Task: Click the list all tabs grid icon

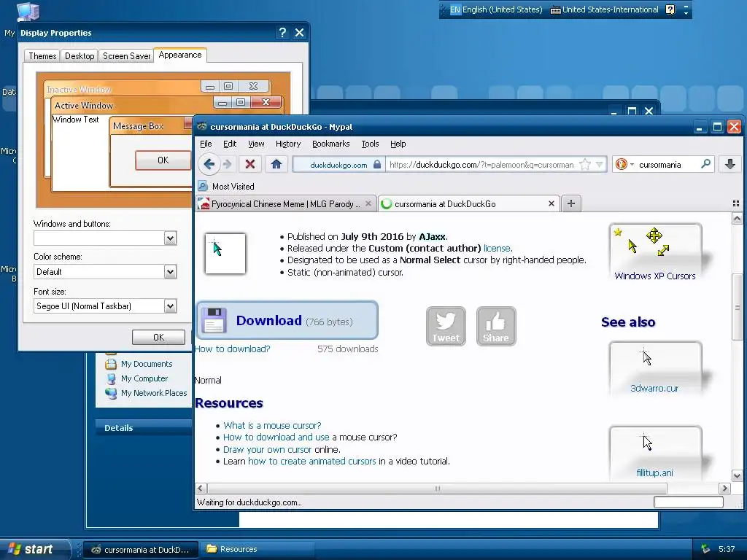Action: click(735, 203)
